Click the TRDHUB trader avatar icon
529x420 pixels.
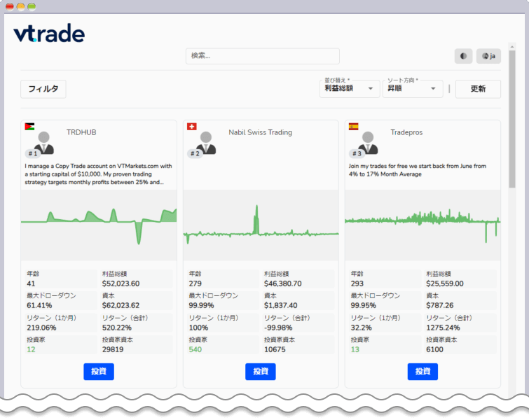coord(46,141)
